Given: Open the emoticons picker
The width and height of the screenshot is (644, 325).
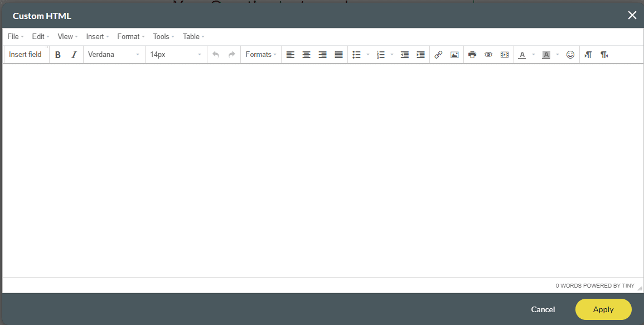Looking at the screenshot, I should 570,54.
